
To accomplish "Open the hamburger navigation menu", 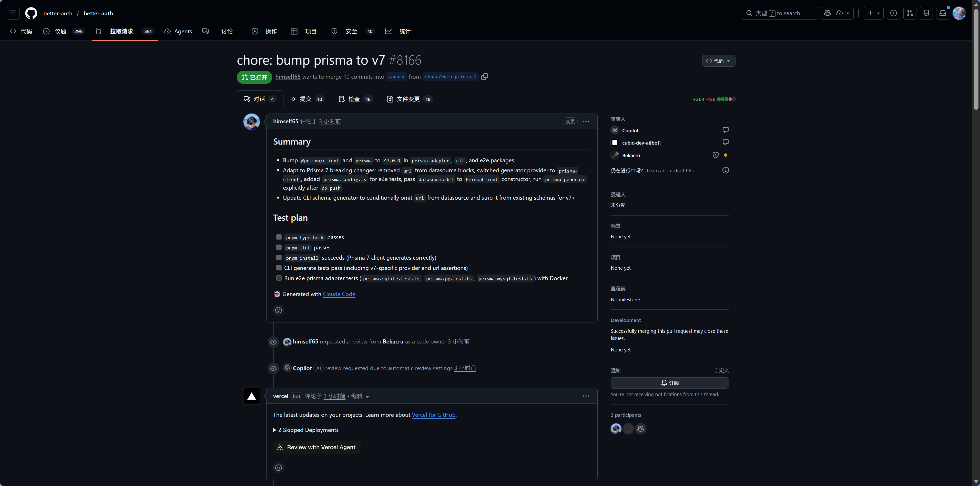I will (13, 13).
